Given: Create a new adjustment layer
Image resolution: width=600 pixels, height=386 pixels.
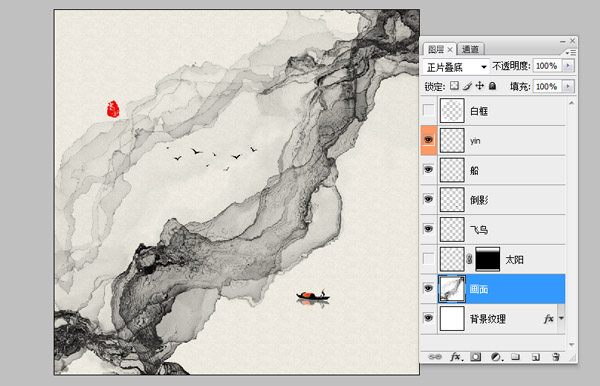Looking at the screenshot, I should coord(496,357).
